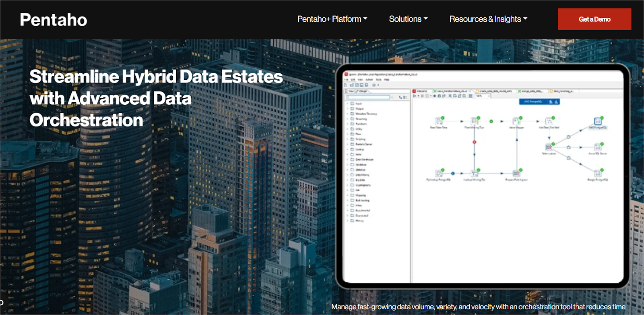Open the Pentaho+ Platform dropdown menu

click(x=332, y=19)
